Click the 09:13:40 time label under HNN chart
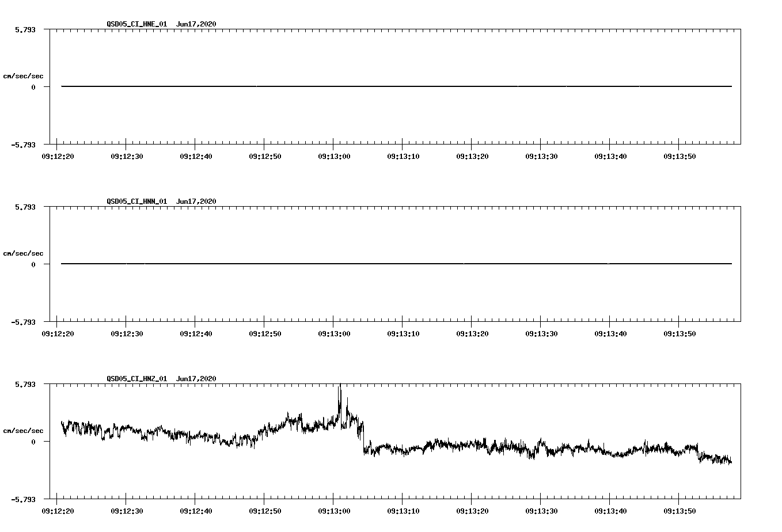The image size is (782, 532). (x=610, y=334)
